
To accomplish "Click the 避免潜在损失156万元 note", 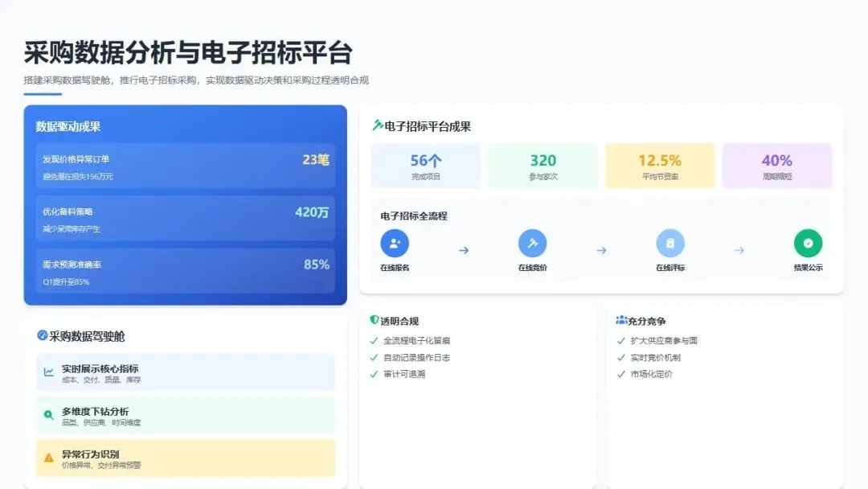I will pyautogui.click(x=77, y=177).
